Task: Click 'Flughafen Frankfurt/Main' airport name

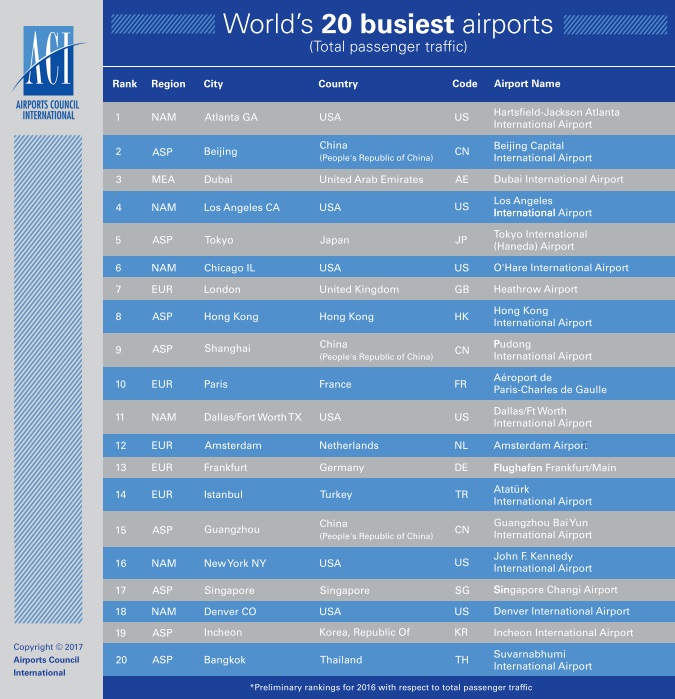Action: coord(555,468)
